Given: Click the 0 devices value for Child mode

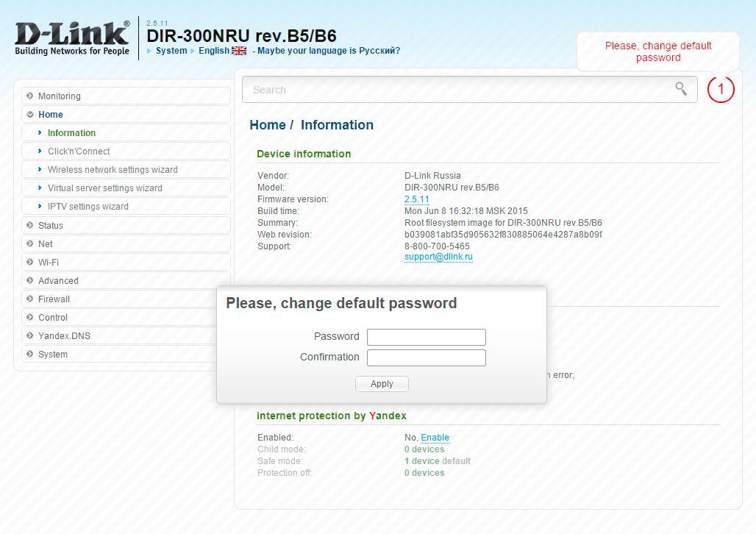Looking at the screenshot, I should (424, 449).
